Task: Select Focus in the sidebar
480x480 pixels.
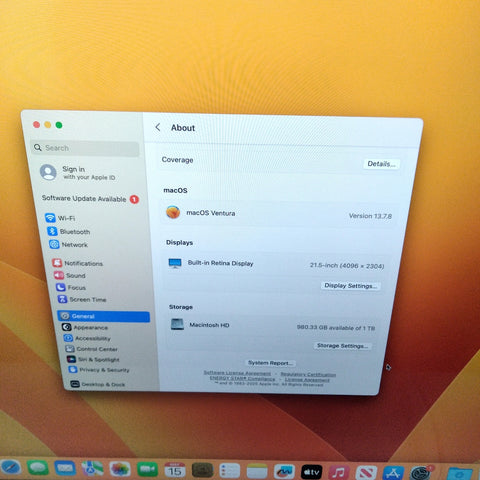Action: [71, 287]
